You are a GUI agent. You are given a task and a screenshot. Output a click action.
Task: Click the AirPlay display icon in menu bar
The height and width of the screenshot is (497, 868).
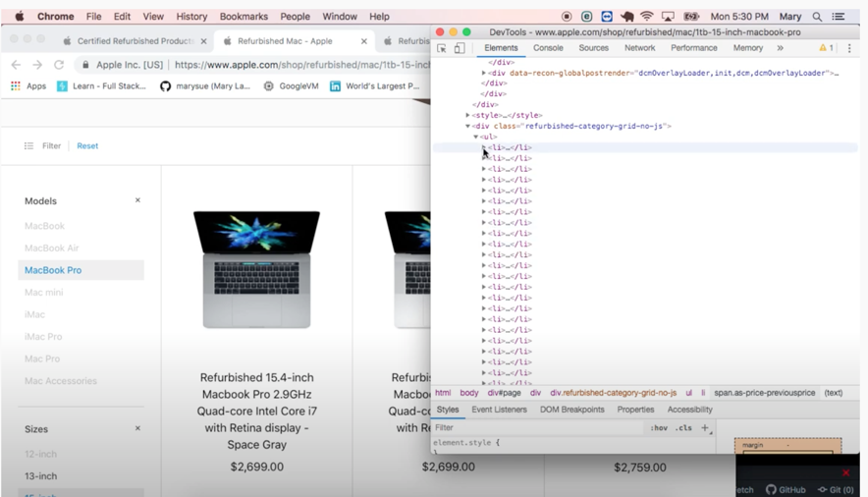tap(668, 16)
